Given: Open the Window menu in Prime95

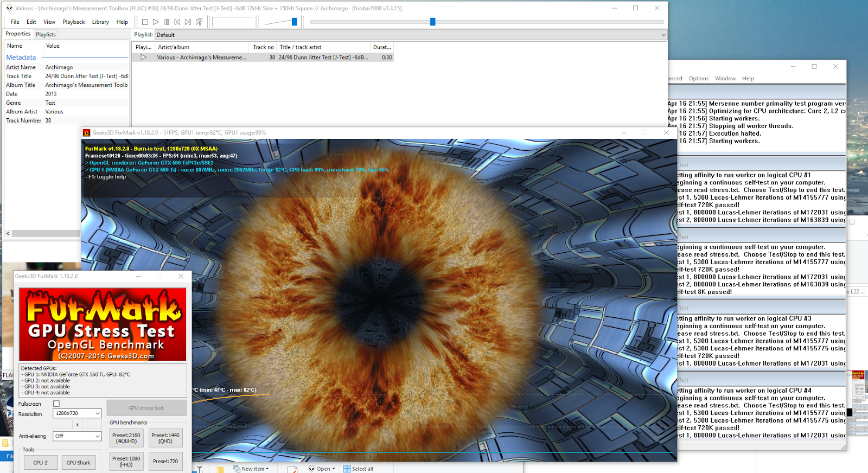Looking at the screenshot, I should (725, 79).
